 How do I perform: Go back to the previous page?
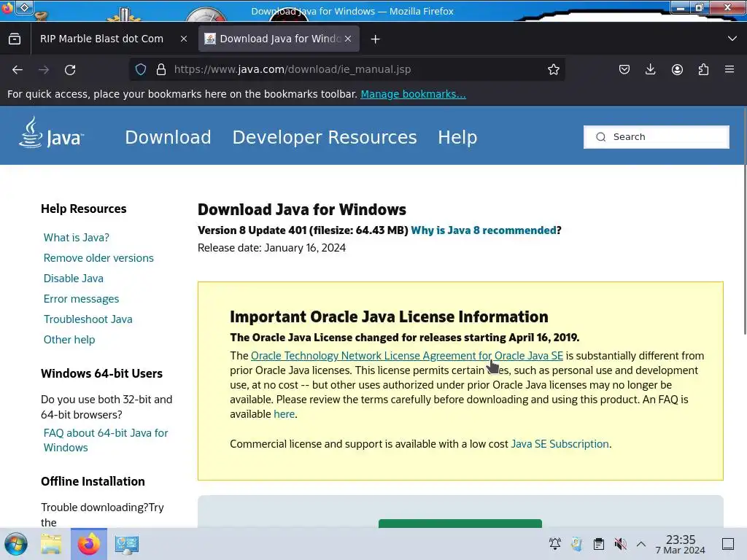tap(18, 70)
